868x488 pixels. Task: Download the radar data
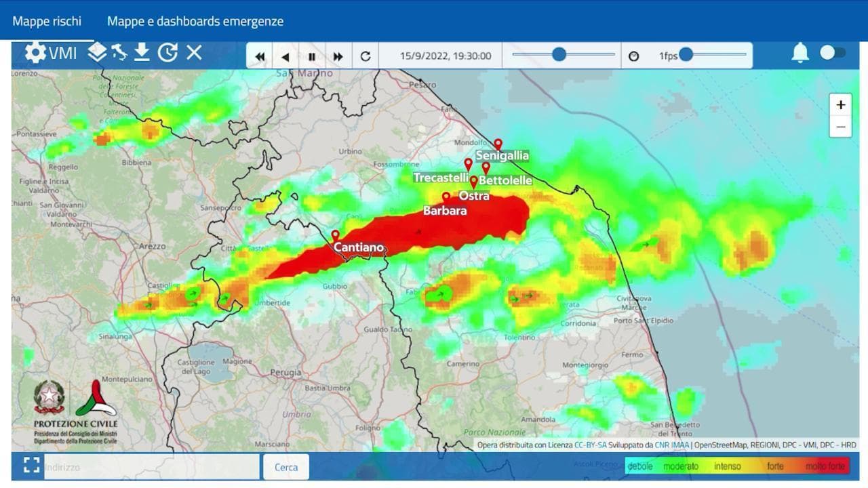coord(141,52)
